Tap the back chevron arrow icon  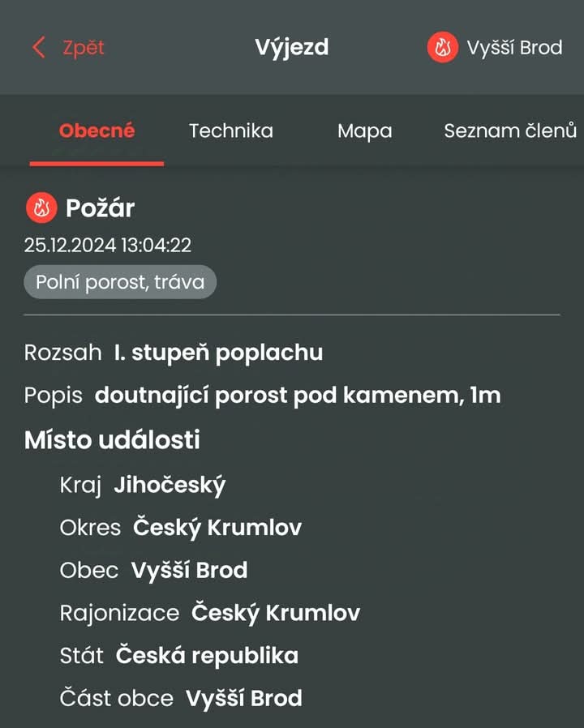tap(39, 47)
